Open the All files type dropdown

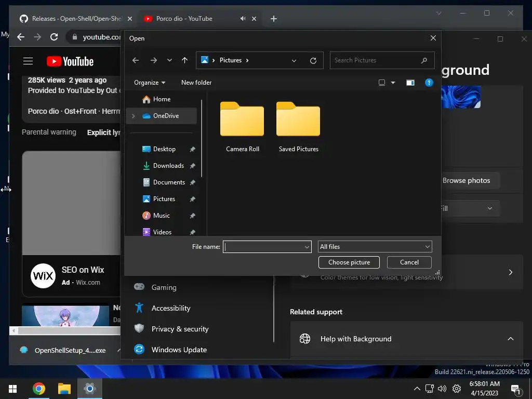(x=375, y=247)
